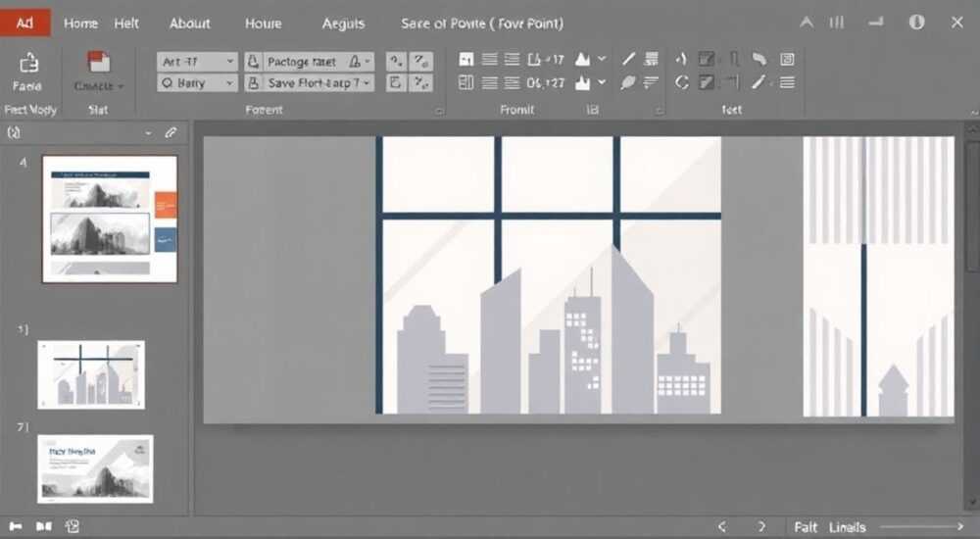Open the slide panel dropdown arrow
Screen dimensions: 980x539
[148, 132]
